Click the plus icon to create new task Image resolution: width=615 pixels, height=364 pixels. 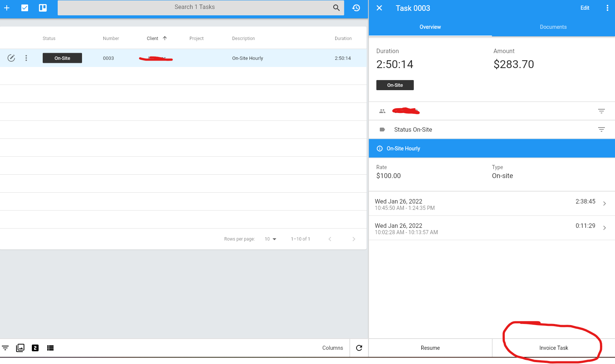point(7,8)
